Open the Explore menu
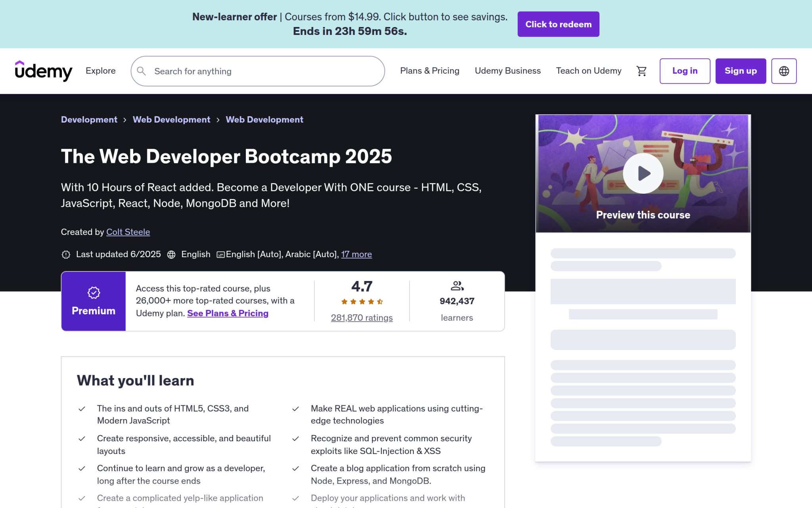Image resolution: width=812 pixels, height=508 pixels. tap(101, 71)
